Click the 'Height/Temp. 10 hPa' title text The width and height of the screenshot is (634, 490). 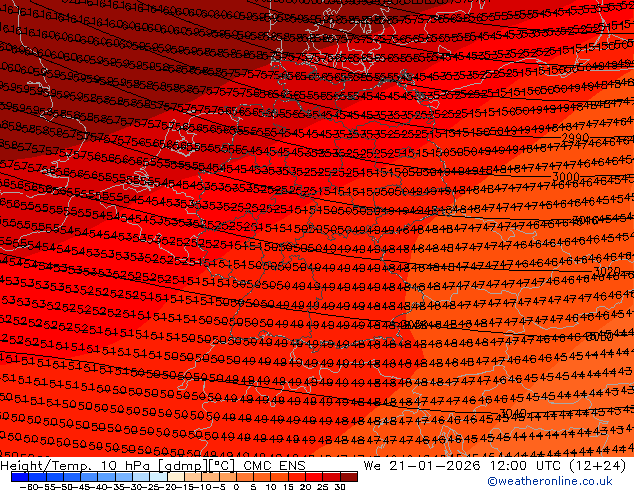(x=76, y=466)
